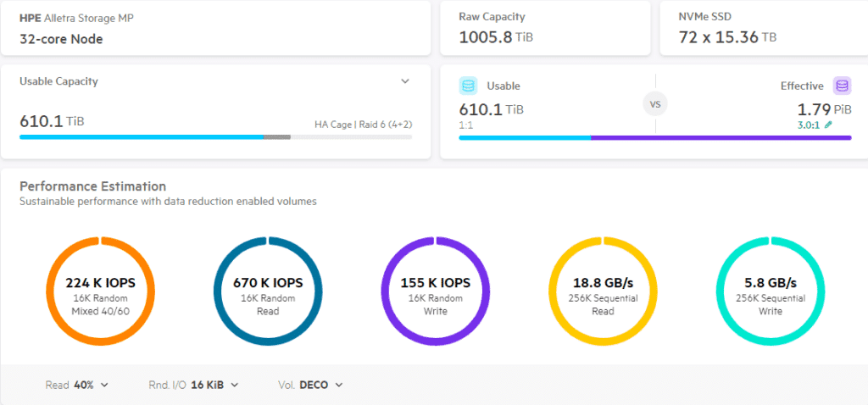The image size is (868, 405).
Task: Click the Performance Estimation heading
Action: click(x=92, y=186)
